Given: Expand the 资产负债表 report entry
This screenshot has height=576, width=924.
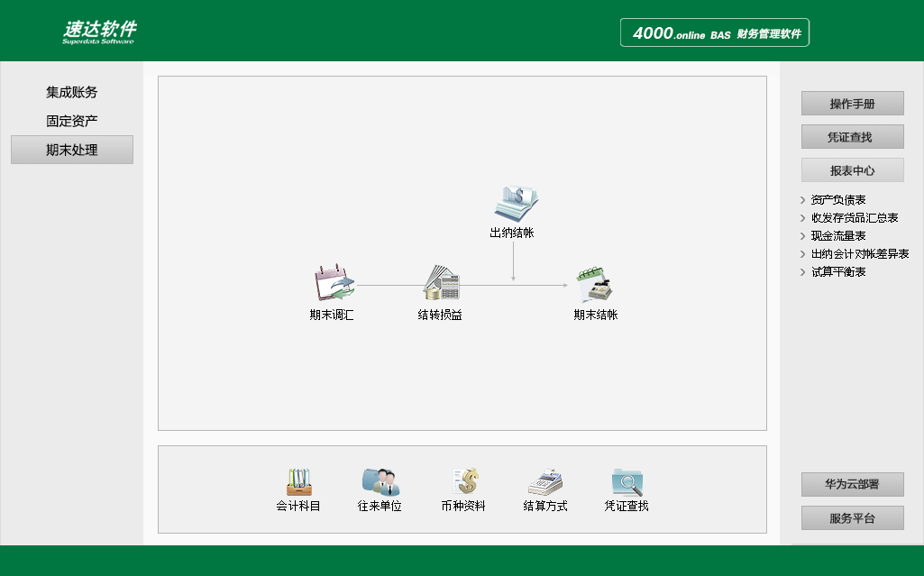Looking at the screenshot, I should (838, 199).
